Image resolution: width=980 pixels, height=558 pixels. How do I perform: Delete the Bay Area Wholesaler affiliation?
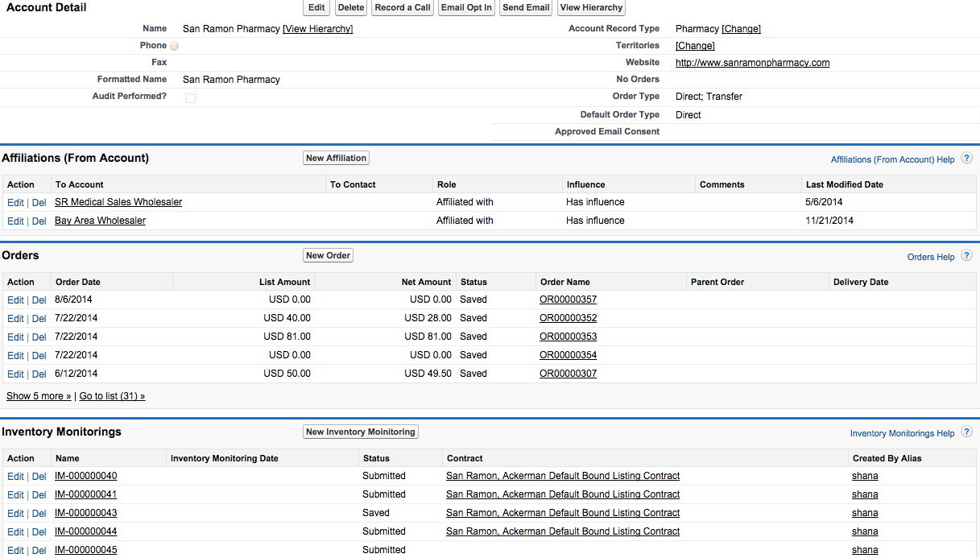pos(39,221)
